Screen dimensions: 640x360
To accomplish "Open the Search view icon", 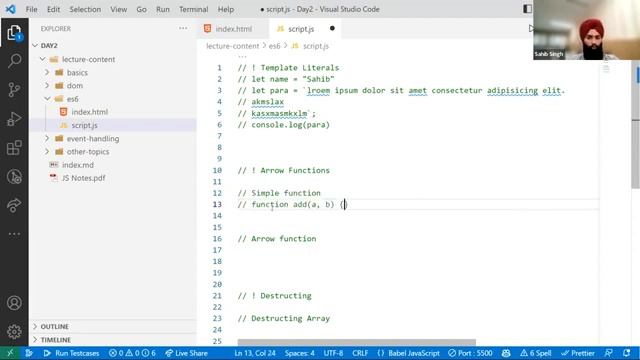I will [x=14, y=61].
